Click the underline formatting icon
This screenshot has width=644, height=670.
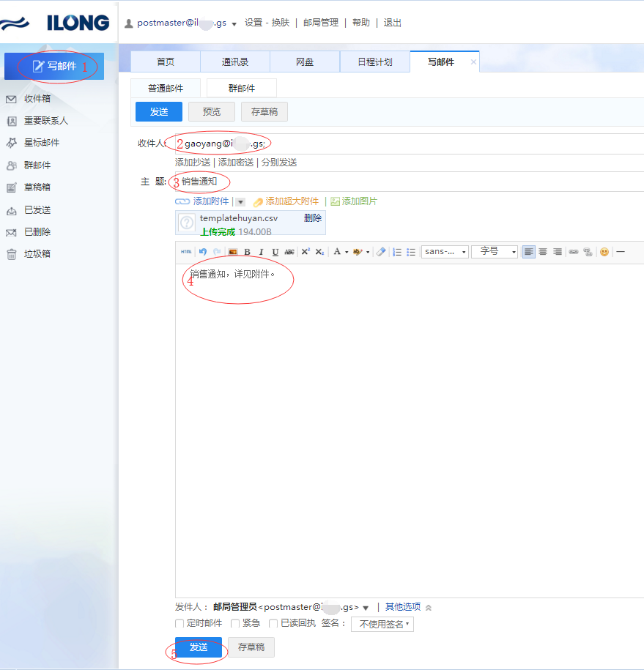(x=275, y=252)
